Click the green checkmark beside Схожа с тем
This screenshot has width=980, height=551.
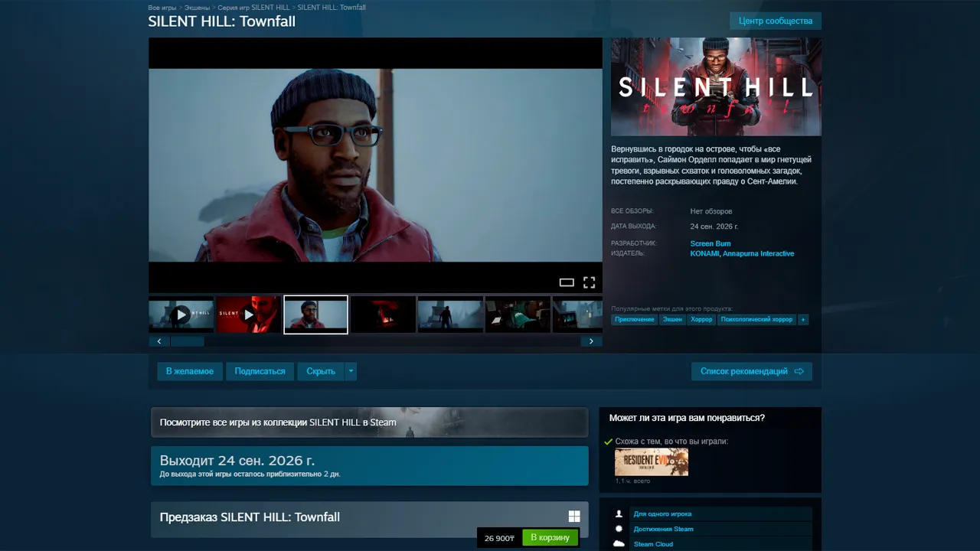[x=608, y=442]
